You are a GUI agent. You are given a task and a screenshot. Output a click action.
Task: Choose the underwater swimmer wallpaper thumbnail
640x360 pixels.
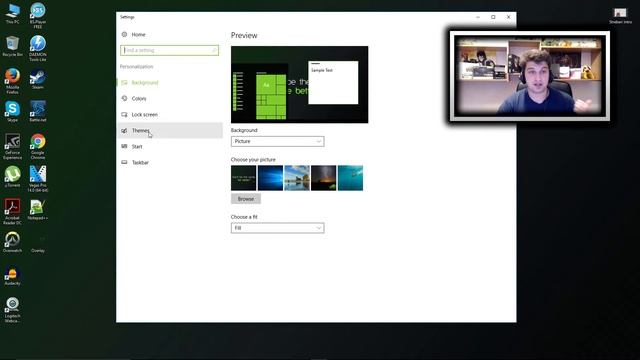(350, 178)
